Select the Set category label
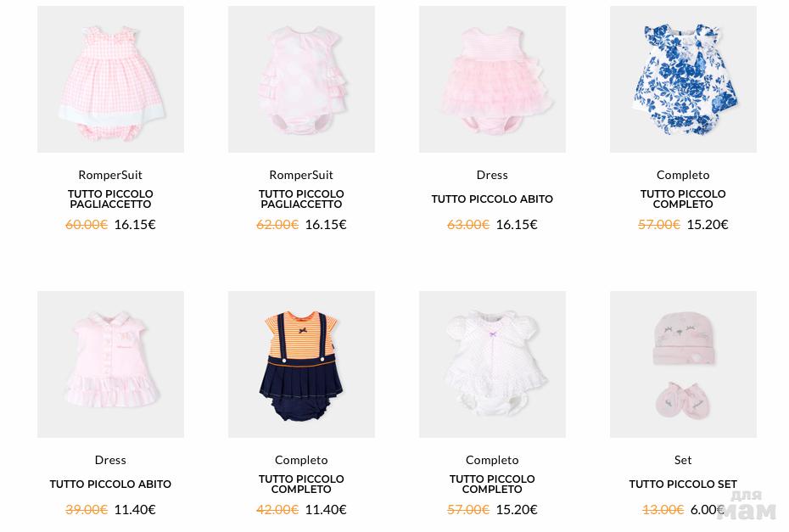Viewport: 789px width, 532px height. point(683,460)
